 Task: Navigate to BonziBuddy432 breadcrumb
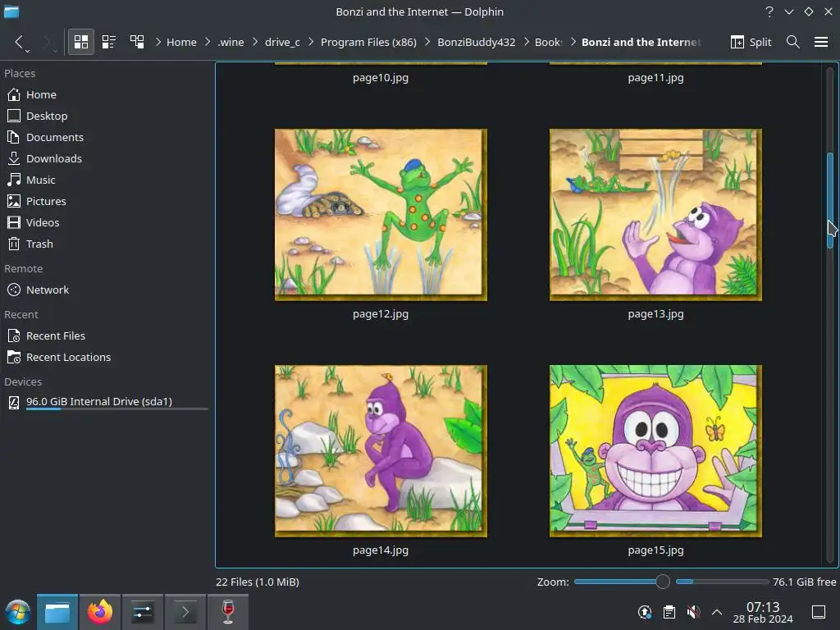[x=477, y=43]
